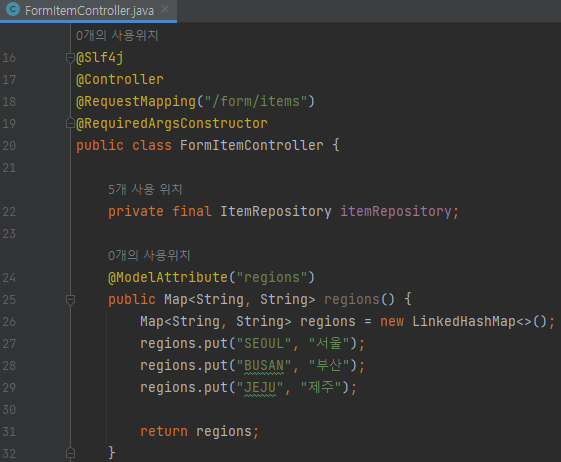Image resolution: width=561 pixels, height=462 pixels.
Task: Click the regions() method name on line 25
Action: pyautogui.click(x=352, y=300)
